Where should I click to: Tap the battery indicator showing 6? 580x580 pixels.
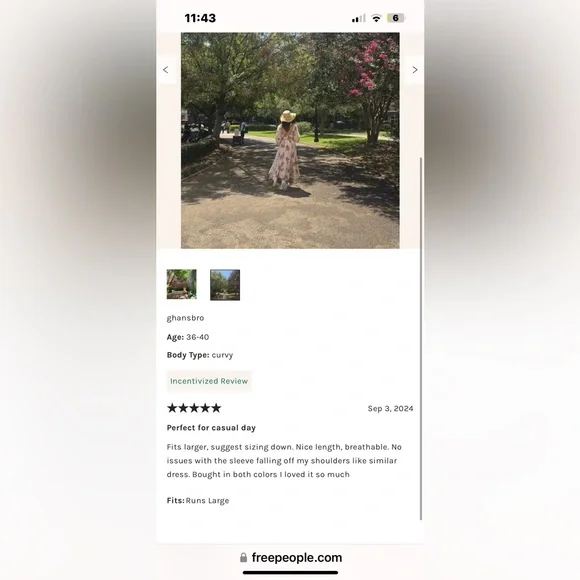[x=396, y=18]
